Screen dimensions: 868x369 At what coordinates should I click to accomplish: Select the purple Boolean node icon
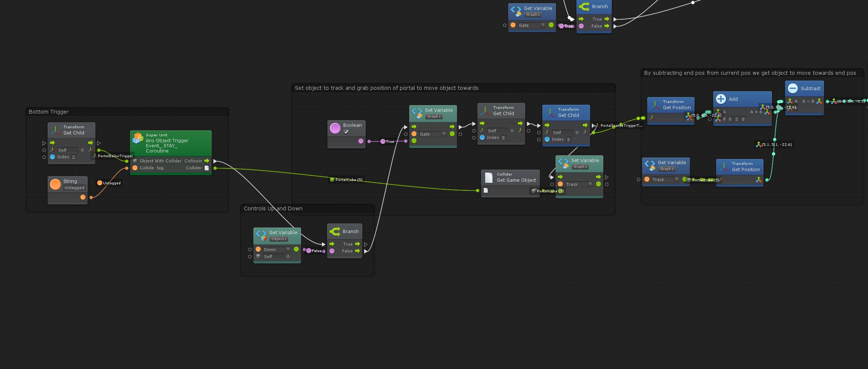tap(335, 128)
